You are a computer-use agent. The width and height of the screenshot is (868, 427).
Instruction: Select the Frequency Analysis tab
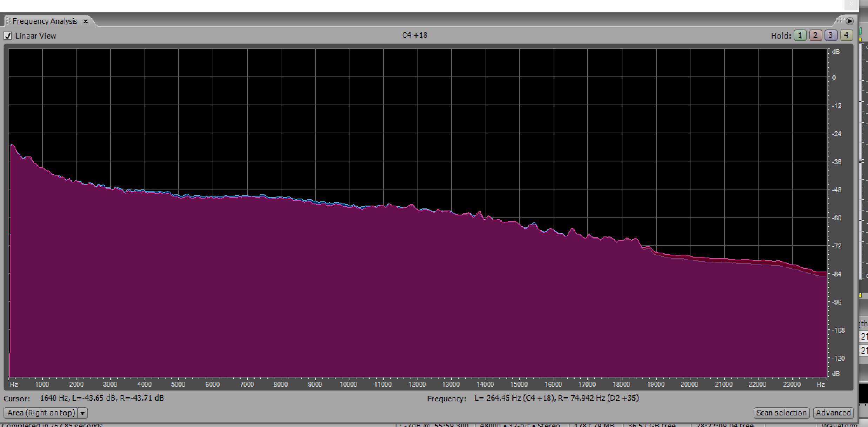coord(45,21)
